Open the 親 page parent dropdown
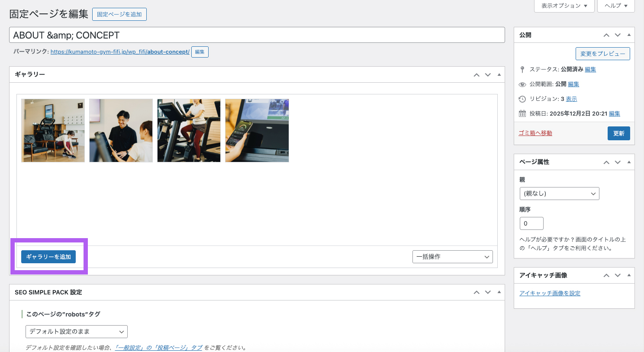Viewport: 644px width, 352px height. 559,194
